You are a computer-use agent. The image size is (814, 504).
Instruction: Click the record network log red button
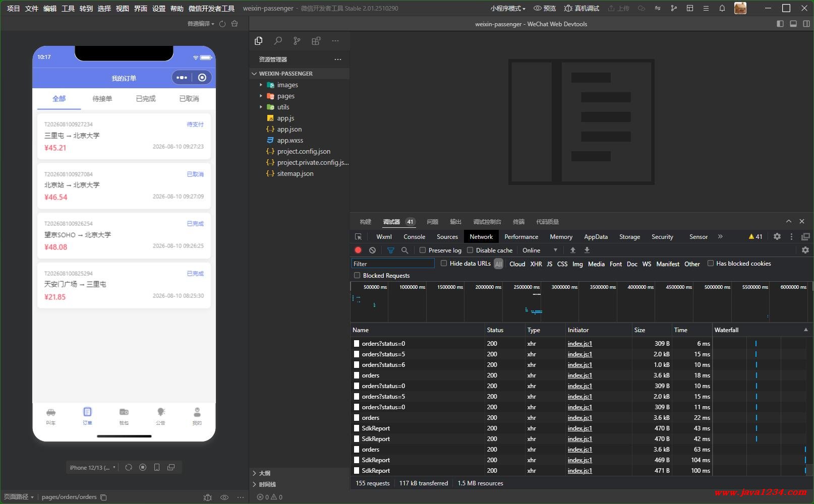358,250
